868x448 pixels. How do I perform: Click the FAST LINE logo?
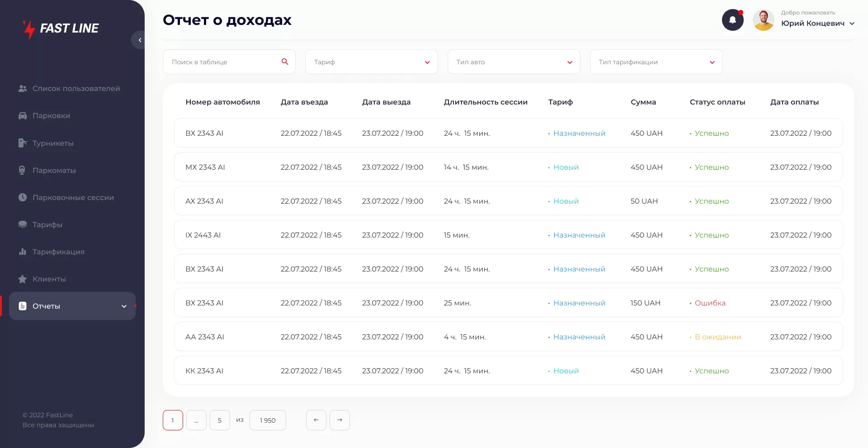[x=61, y=29]
